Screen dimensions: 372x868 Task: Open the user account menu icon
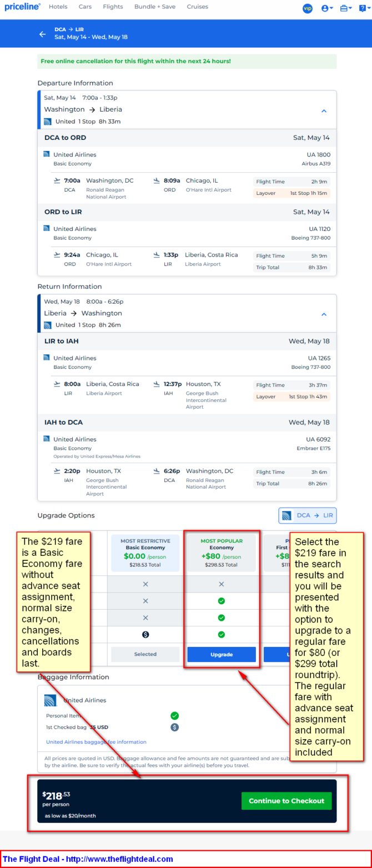click(x=328, y=8)
